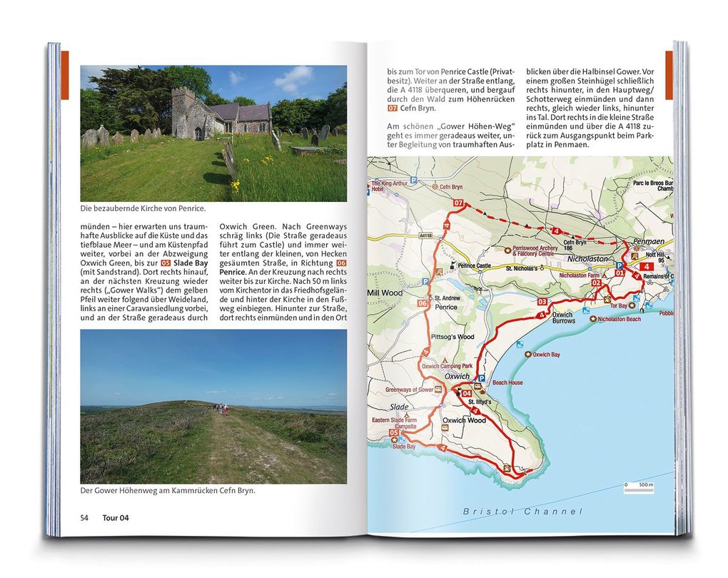Click the 'Pittsog's Wood' map label
Image resolution: width=728 pixels, height=578 pixels.
[453, 337]
